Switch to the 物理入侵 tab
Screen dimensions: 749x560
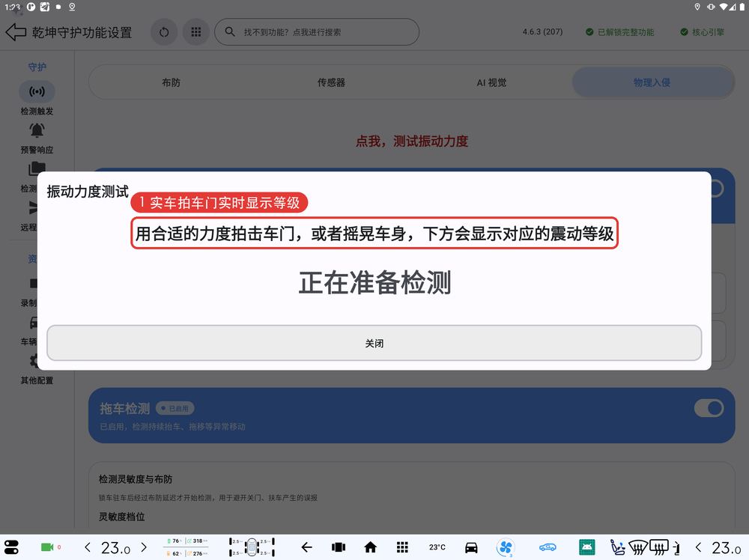pos(652,82)
